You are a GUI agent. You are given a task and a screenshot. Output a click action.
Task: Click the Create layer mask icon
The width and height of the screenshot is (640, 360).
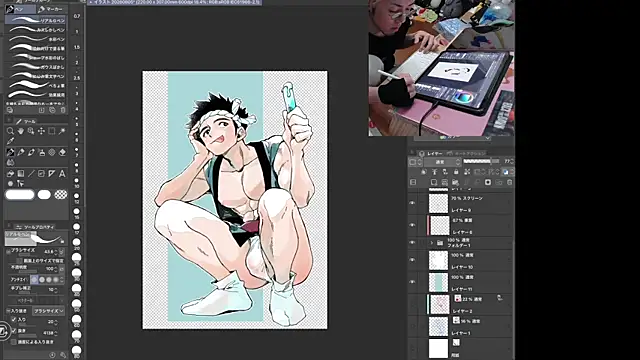click(x=488, y=182)
